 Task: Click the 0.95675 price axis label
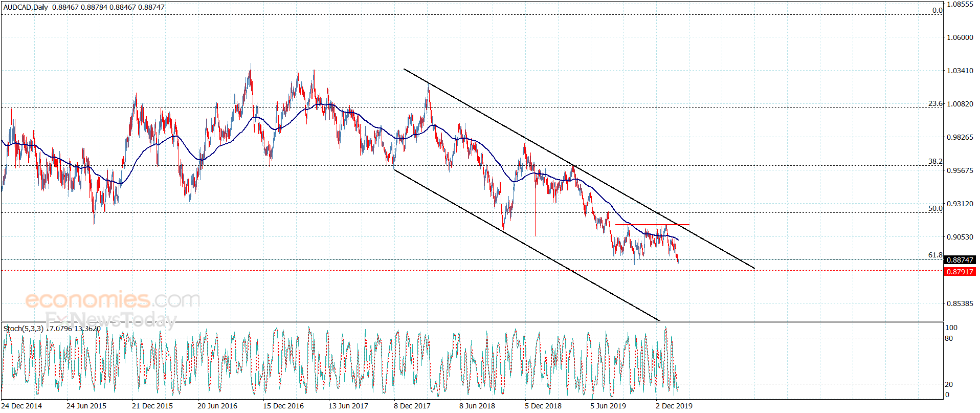960,170
